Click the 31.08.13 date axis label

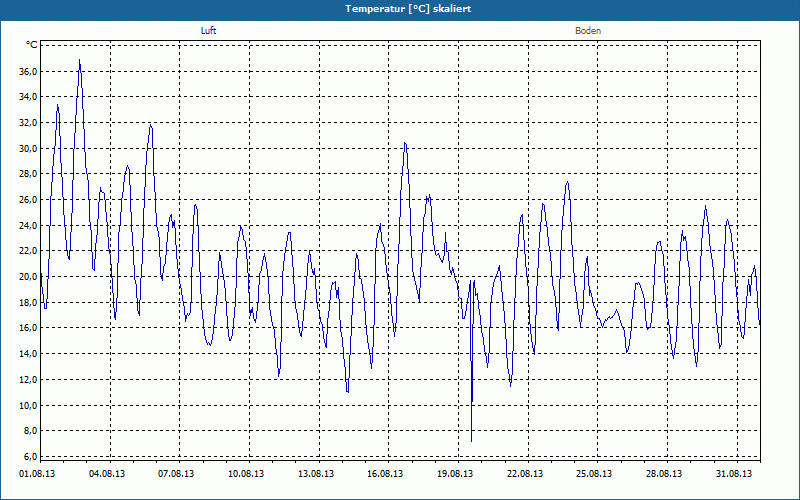(734, 474)
